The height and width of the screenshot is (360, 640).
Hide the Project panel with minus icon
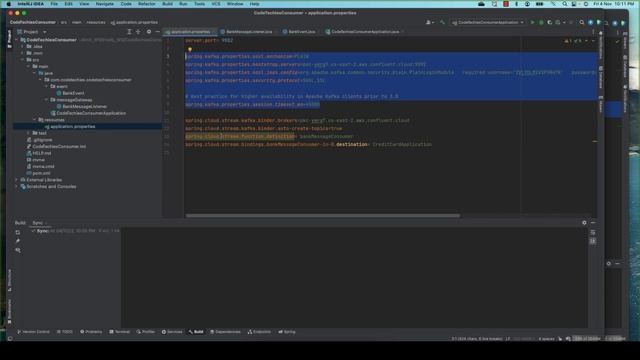(x=158, y=32)
